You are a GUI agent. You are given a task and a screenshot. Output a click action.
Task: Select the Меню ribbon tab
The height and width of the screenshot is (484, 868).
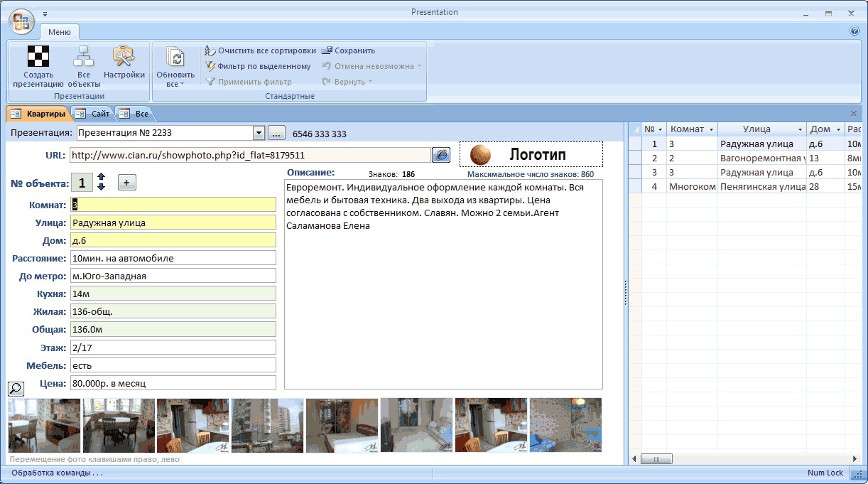pos(60,32)
